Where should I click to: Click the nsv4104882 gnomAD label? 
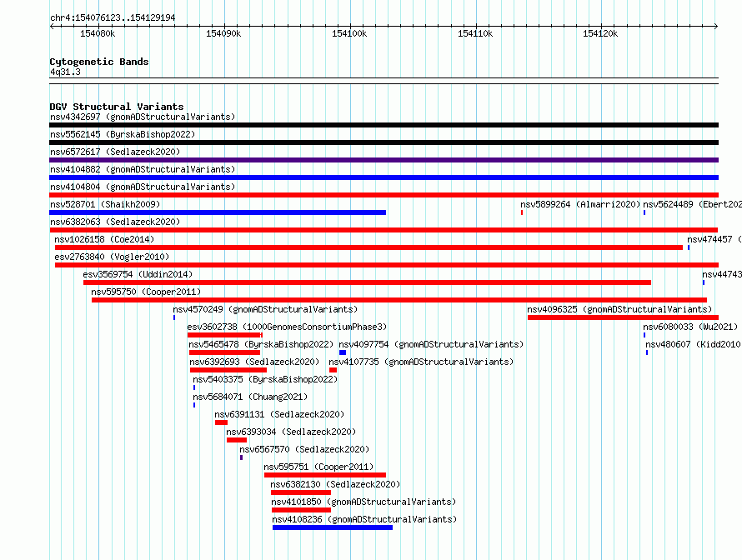143,169
